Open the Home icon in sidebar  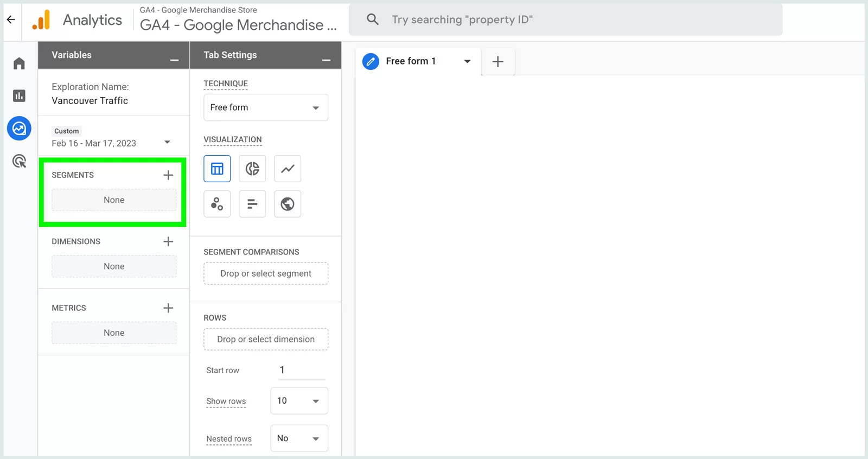(x=19, y=63)
